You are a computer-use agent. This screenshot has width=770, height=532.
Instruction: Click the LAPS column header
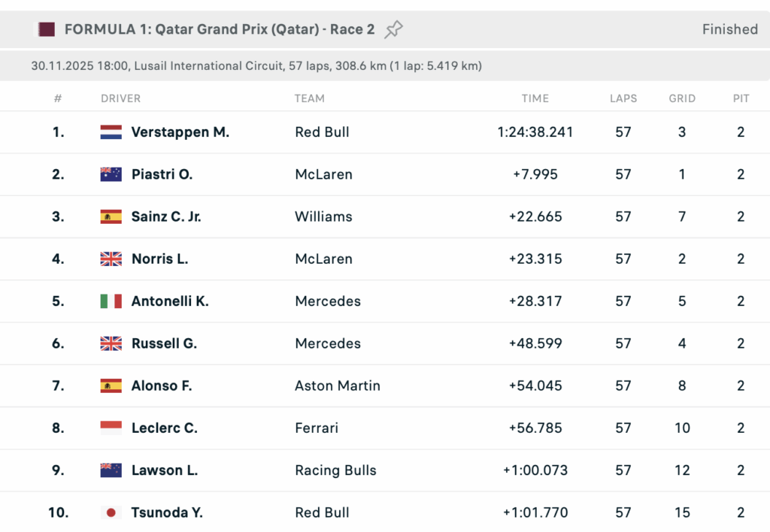click(623, 98)
